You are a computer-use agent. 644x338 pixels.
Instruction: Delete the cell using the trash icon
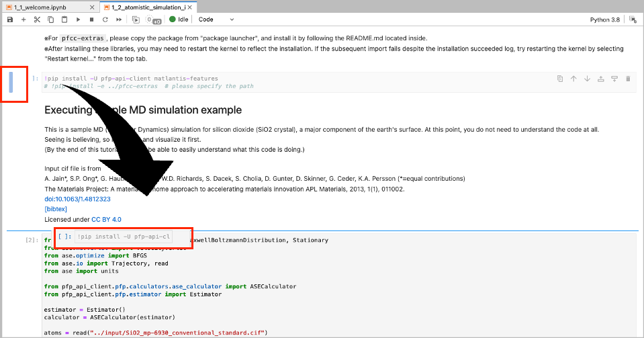[x=628, y=79]
